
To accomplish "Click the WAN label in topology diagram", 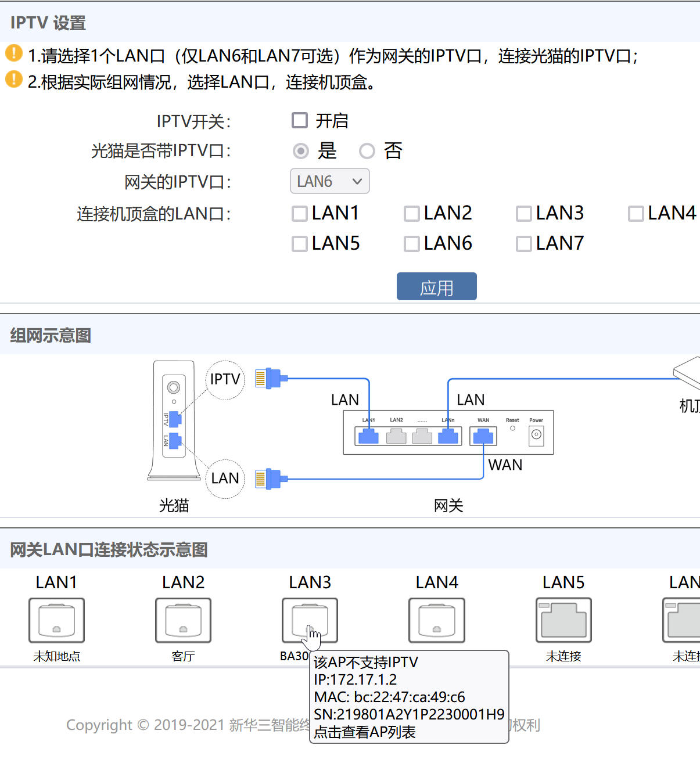I will [505, 465].
